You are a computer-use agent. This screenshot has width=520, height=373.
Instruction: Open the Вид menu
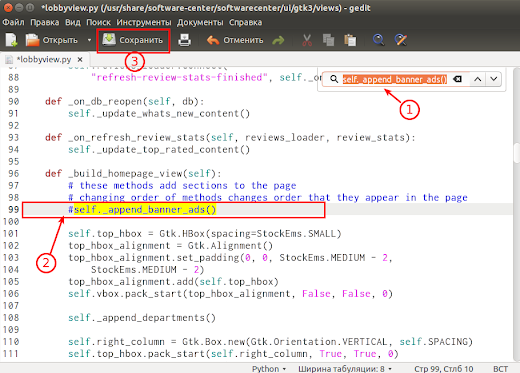tap(73, 22)
